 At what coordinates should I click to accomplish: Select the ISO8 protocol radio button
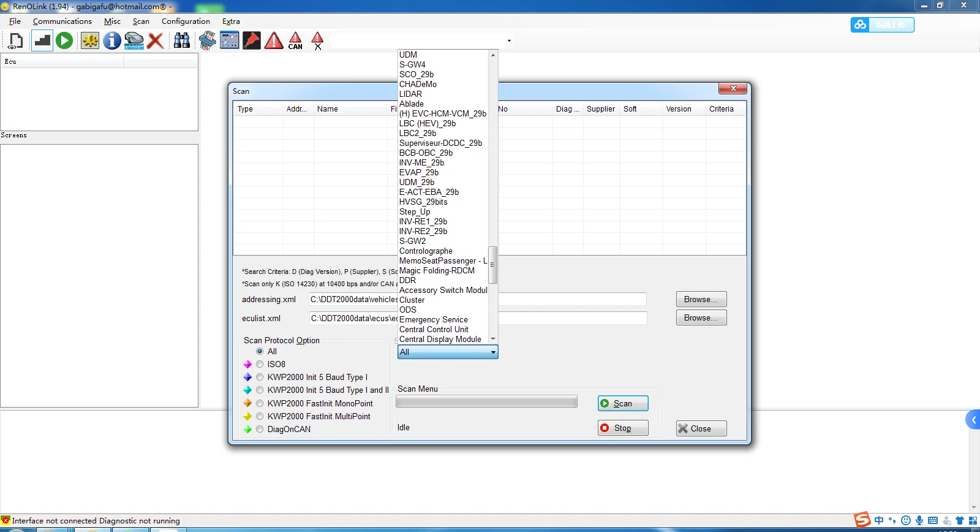[x=260, y=364]
